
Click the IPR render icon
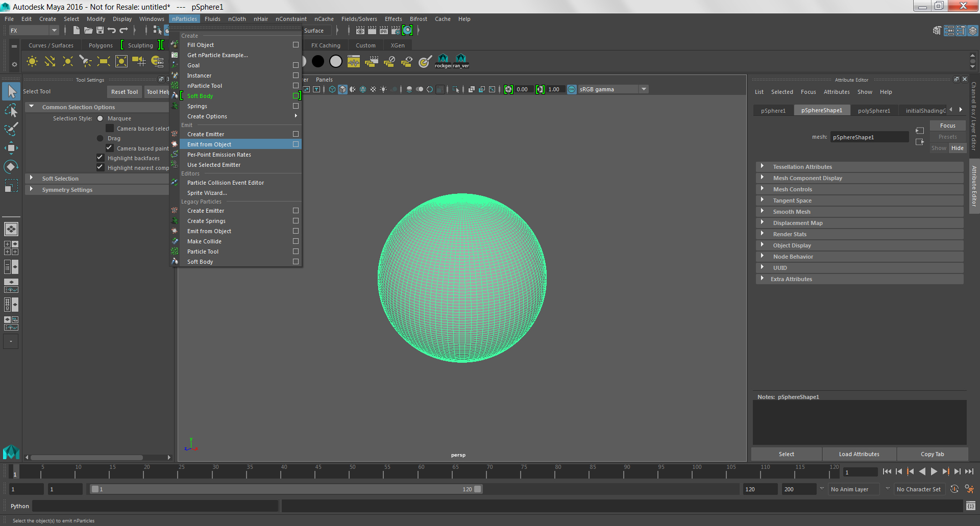click(x=384, y=31)
